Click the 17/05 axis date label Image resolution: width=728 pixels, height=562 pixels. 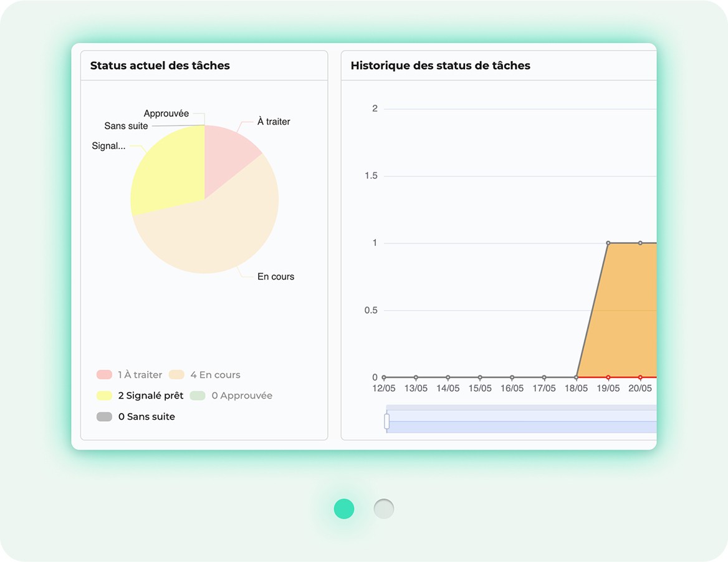pos(544,389)
